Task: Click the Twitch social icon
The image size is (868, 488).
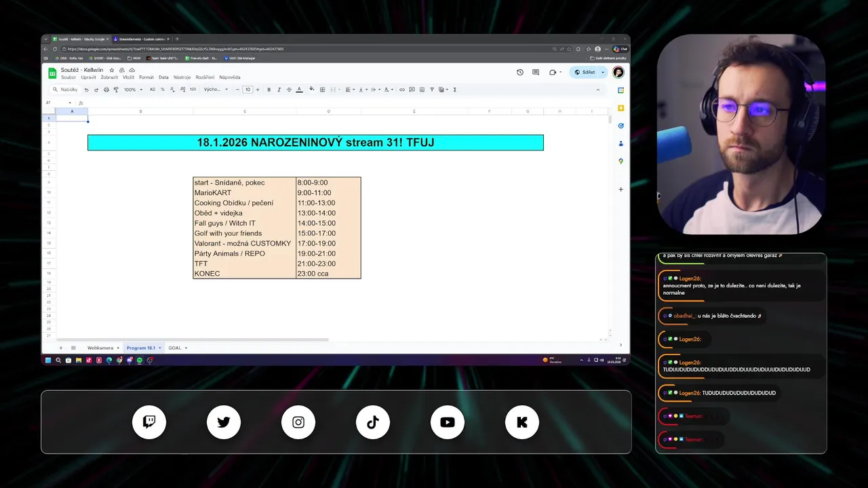Action: click(149, 422)
